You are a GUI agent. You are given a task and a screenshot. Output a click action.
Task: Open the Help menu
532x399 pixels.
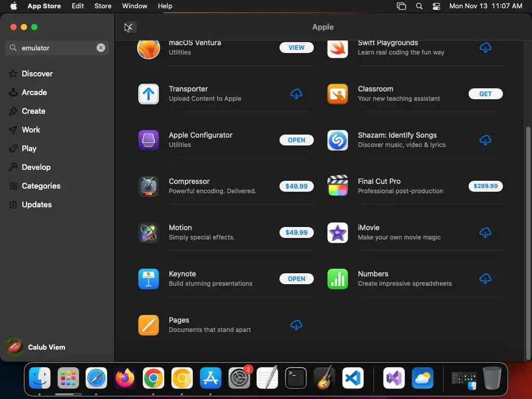click(165, 6)
